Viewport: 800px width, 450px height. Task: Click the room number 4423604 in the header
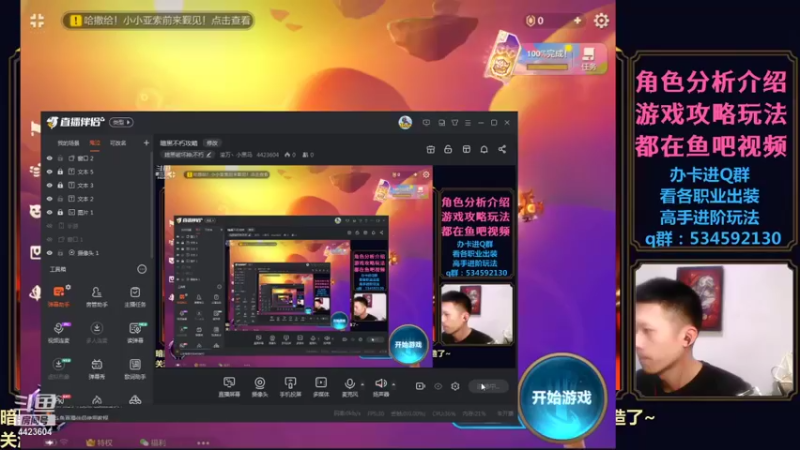point(267,155)
